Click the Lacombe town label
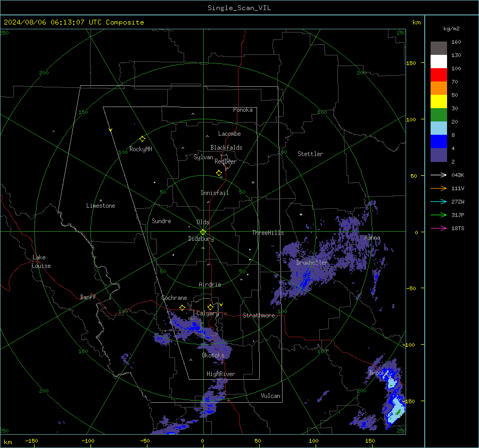The width and height of the screenshot is (479, 448). pyautogui.click(x=229, y=134)
